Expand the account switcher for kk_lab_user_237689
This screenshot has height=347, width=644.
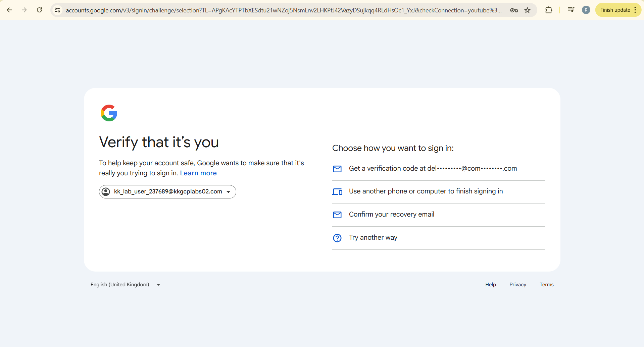click(x=167, y=192)
